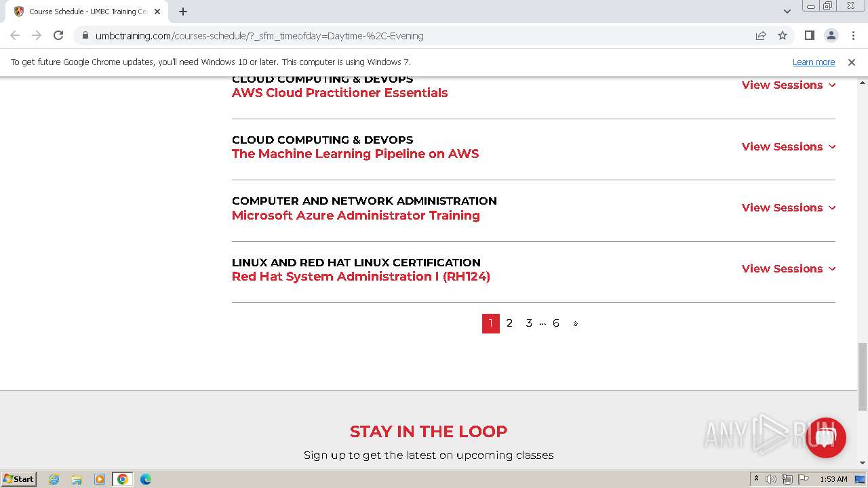Go to page 2 of courses
The width and height of the screenshot is (868, 488).
[x=509, y=323]
